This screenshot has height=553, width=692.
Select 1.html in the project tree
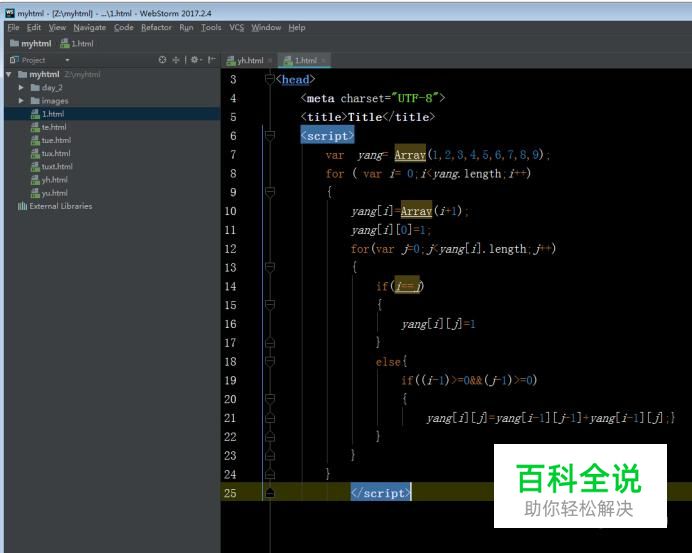(x=47, y=114)
